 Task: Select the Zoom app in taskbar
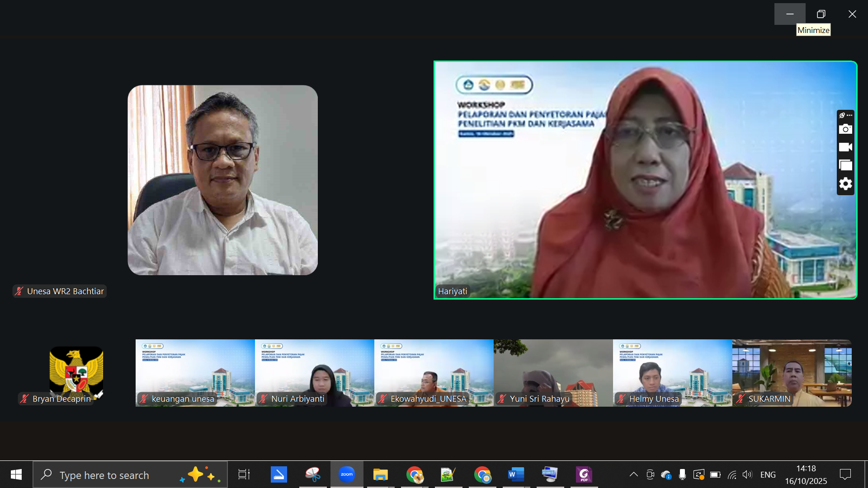[x=347, y=474]
